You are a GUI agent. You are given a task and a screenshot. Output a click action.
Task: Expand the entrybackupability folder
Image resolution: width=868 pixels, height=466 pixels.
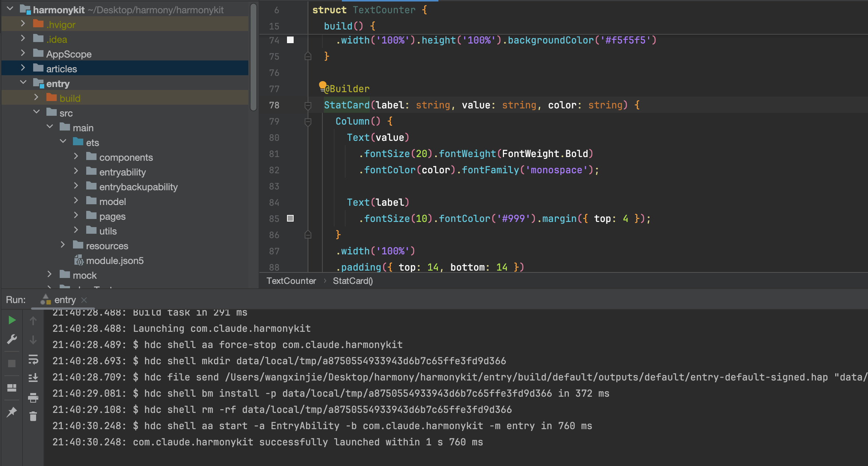click(x=76, y=186)
